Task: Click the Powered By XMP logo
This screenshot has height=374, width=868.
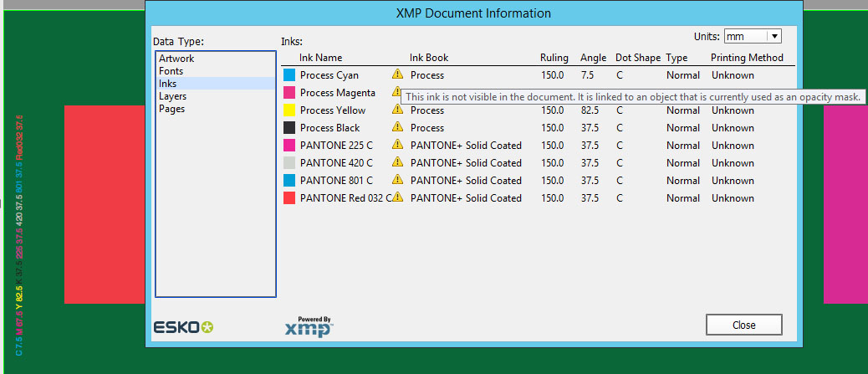Action: [309, 327]
